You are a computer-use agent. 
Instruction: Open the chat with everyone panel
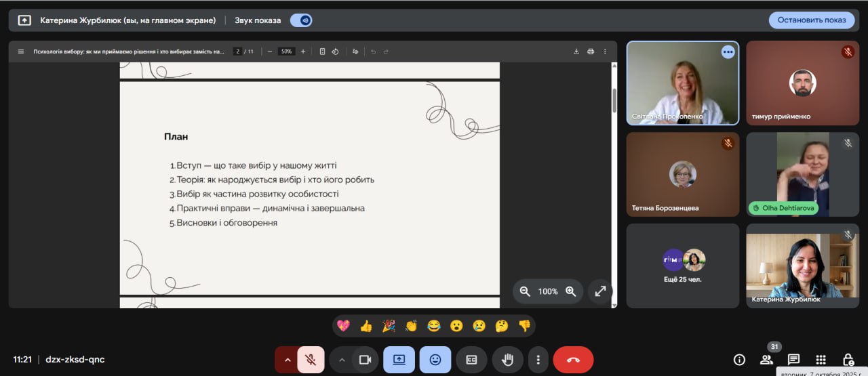793,360
